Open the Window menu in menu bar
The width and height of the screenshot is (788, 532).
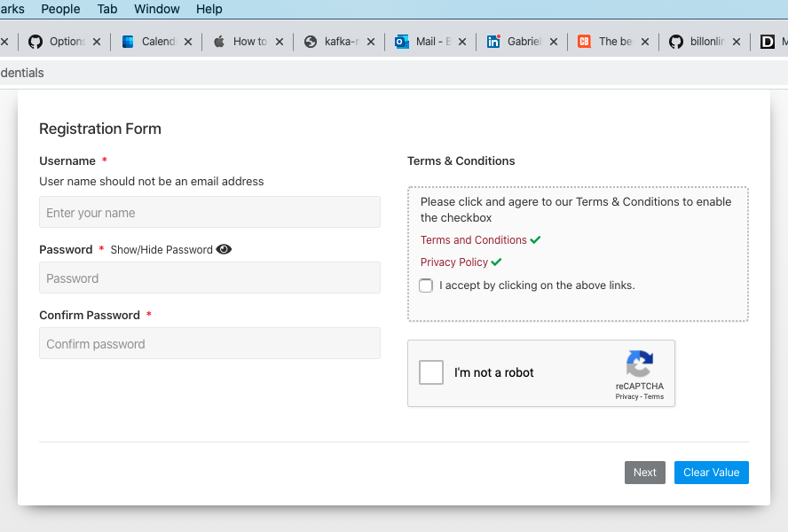157,9
